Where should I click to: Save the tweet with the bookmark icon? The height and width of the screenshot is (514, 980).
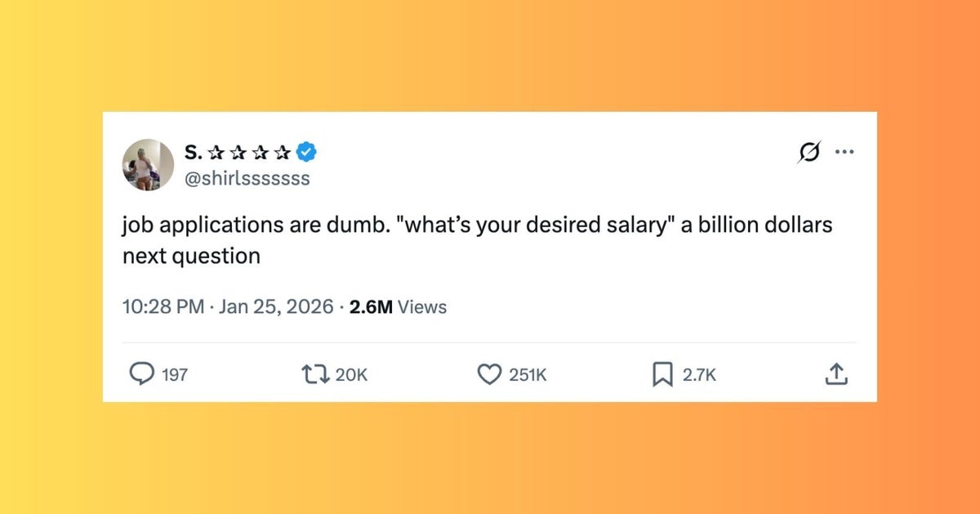coord(662,374)
